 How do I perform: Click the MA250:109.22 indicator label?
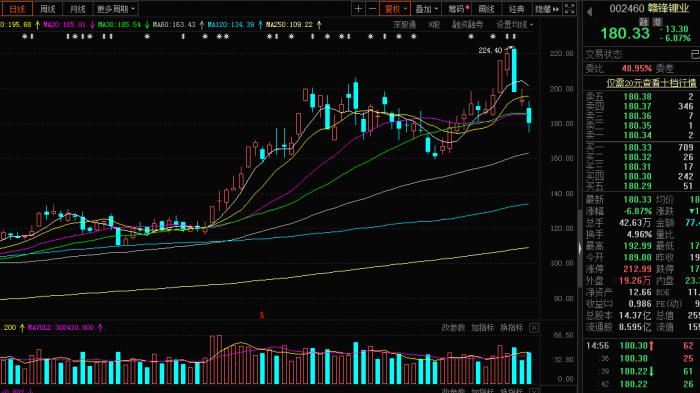click(x=293, y=25)
